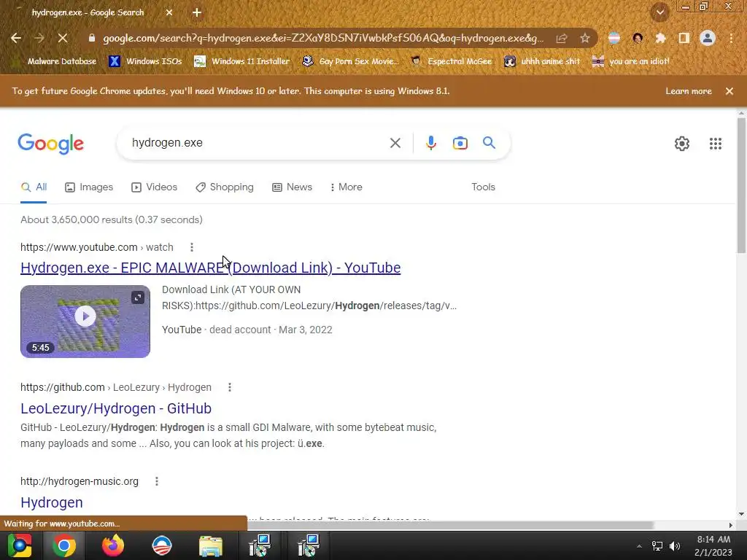Open the Chrome profile avatar
The image size is (747, 560).
click(x=708, y=38)
